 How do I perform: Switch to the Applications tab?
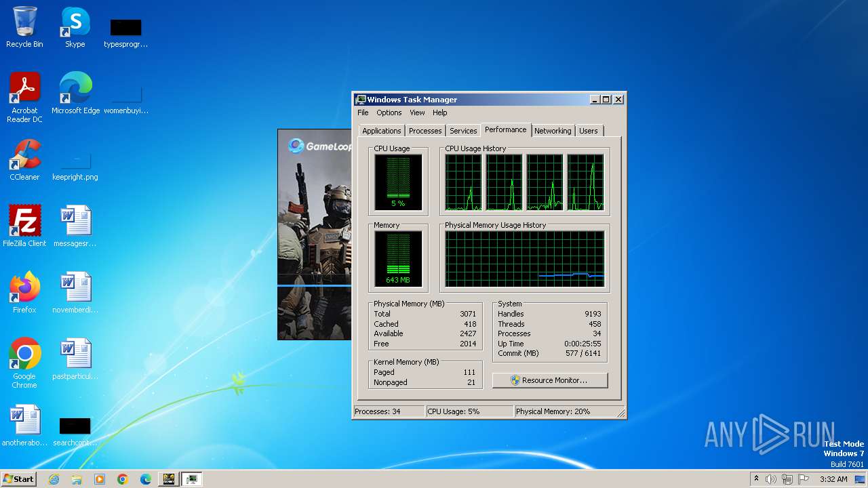click(382, 131)
